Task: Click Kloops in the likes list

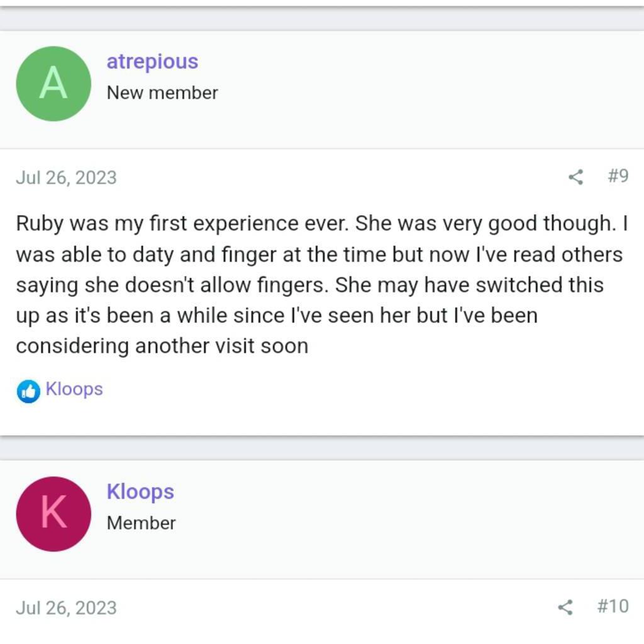Action: pyautogui.click(x=74, y=389)
